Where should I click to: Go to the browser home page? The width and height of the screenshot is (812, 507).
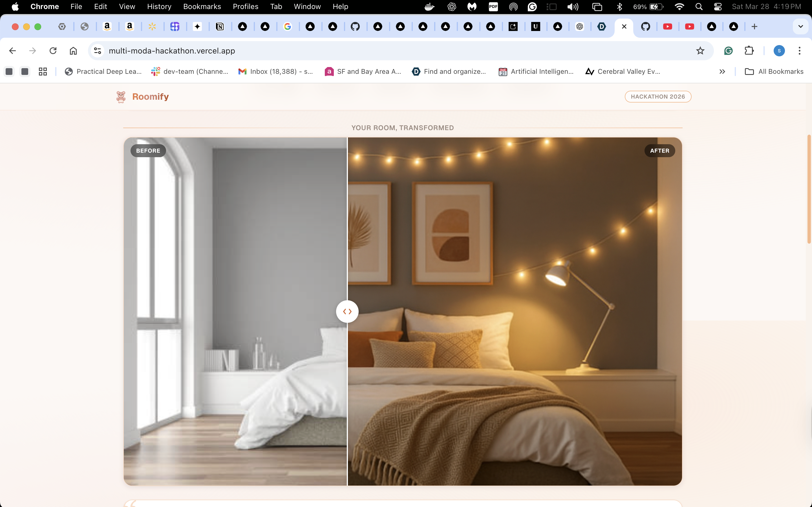(x=73, y=51)
